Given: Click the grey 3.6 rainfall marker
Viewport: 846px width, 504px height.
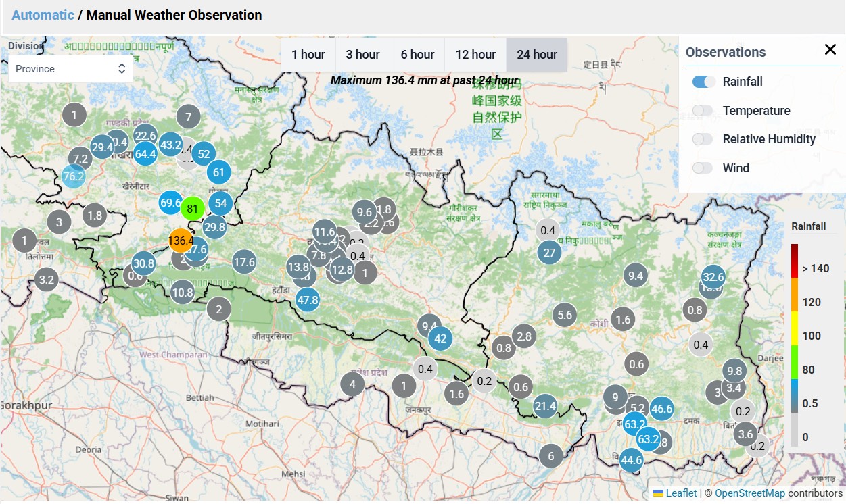Looking at the screenshot, I should tap(746, 434).
